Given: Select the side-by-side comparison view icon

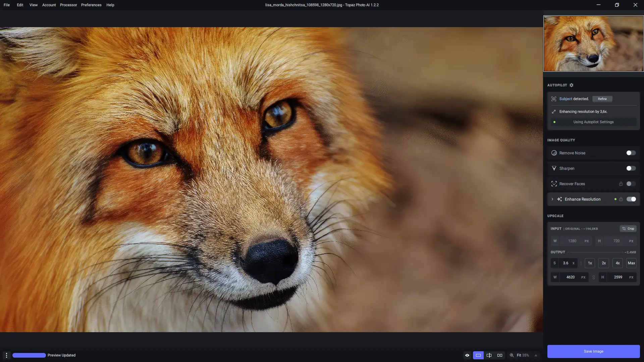Looking at the screenshot, I should [499, 355].
